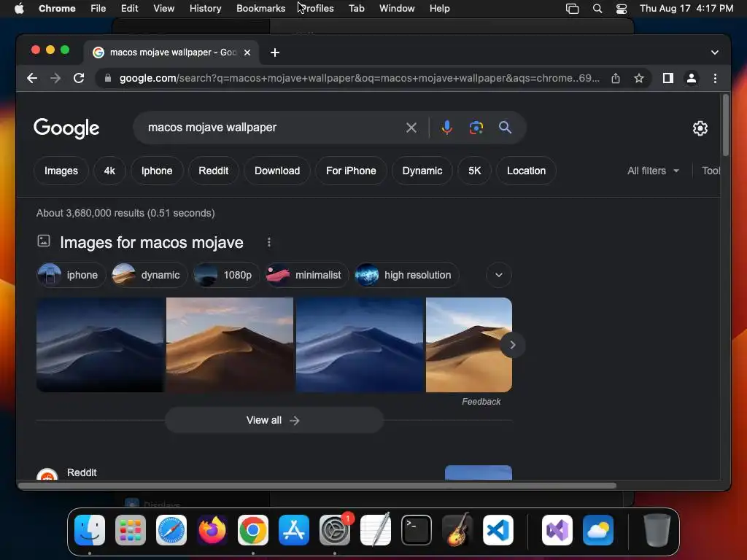Open the Window menu
The image size is (747, 560).
(x=397, y=9)
